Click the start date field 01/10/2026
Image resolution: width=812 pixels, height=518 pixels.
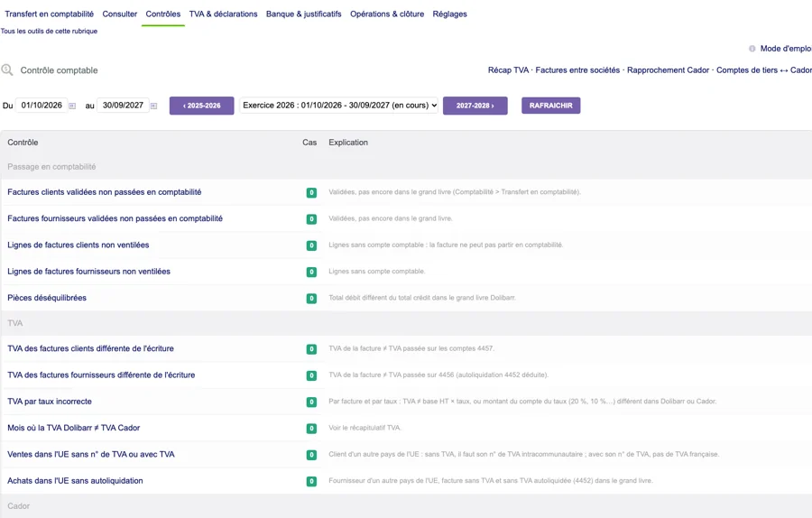point(42,106)
